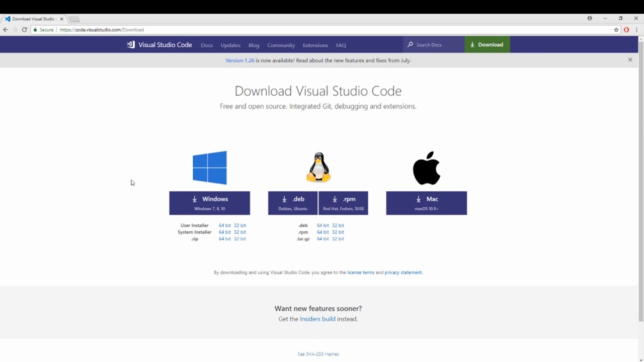Open the FAQ navigation item

[x=341, y=45]
